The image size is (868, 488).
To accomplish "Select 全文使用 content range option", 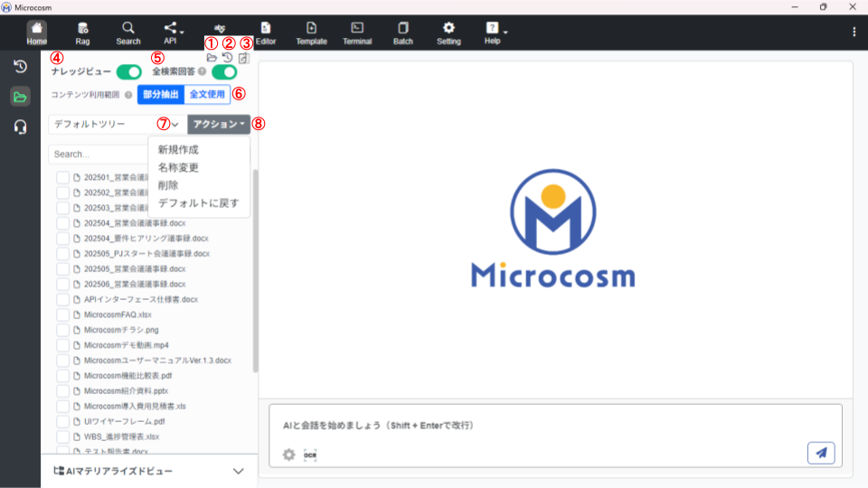I will (207, 94).
